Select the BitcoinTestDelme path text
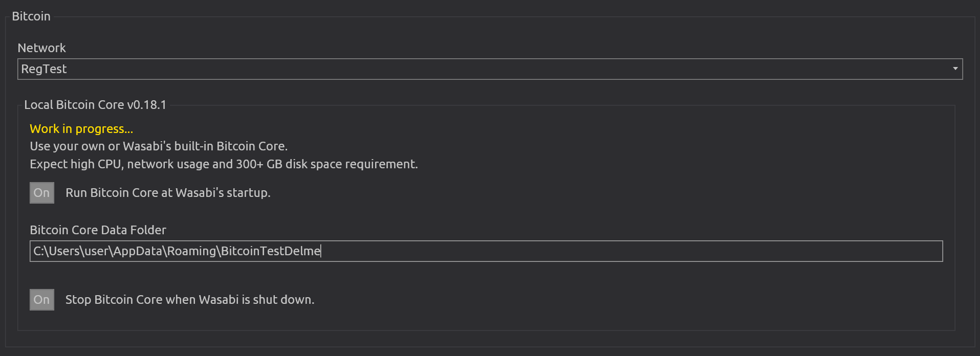Screen dimensions: 980x356 [177, 251]
